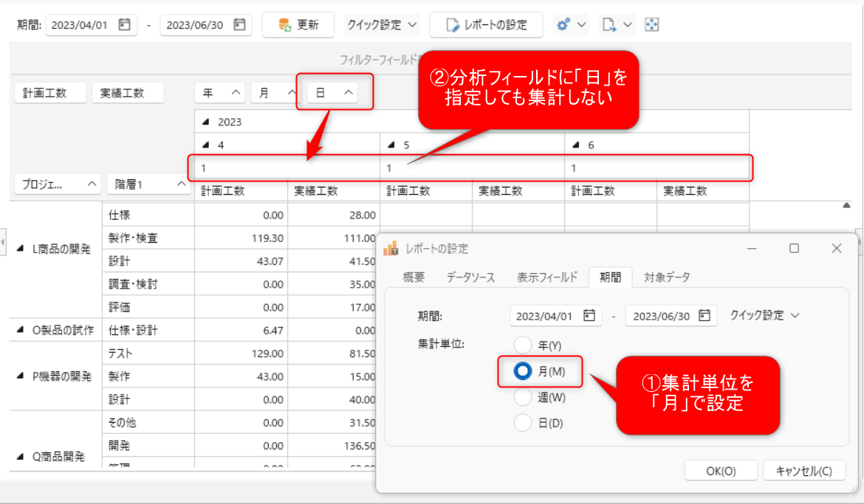Collapse the L商品の開発 project row
The height and width of the screenshot is (504, 864).
click(x=20, y=249)
